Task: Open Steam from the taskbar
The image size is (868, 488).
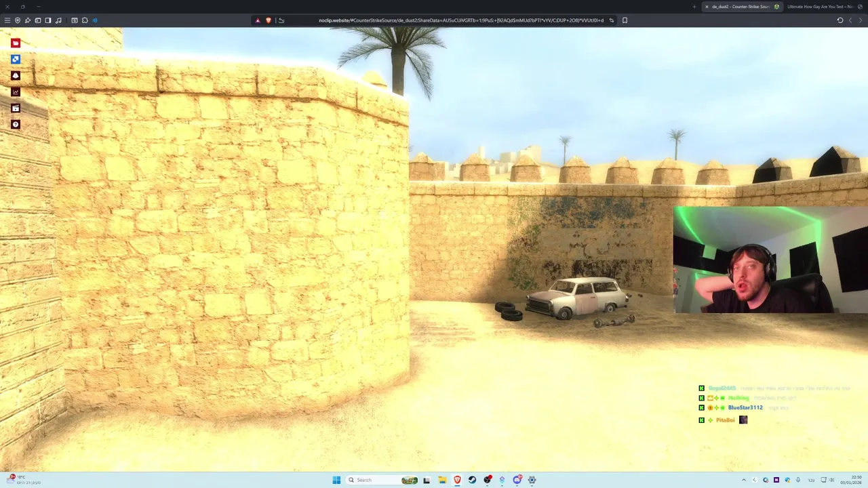Action: point(473,480)
